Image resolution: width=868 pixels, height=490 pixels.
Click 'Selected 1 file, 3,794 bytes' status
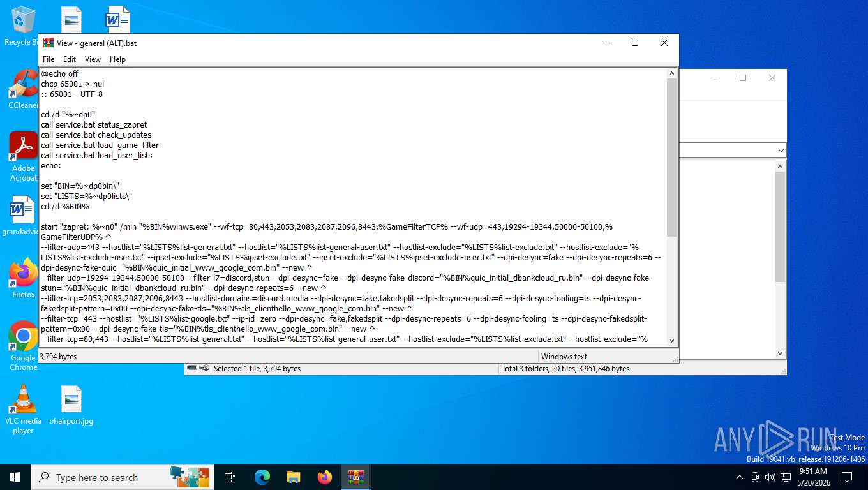[257, 369]
